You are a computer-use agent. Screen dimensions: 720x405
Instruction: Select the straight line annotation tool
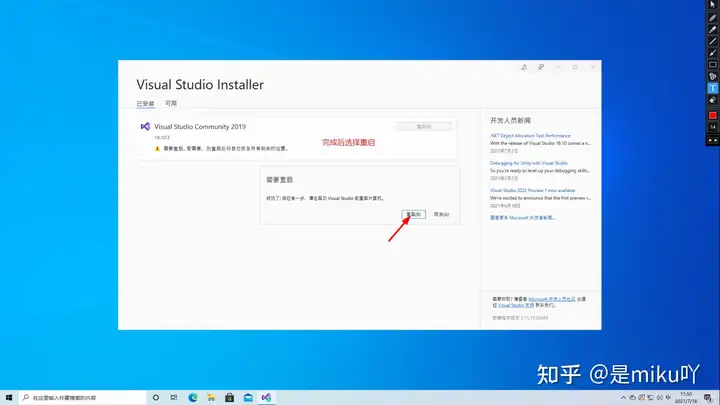coord(713,41)
